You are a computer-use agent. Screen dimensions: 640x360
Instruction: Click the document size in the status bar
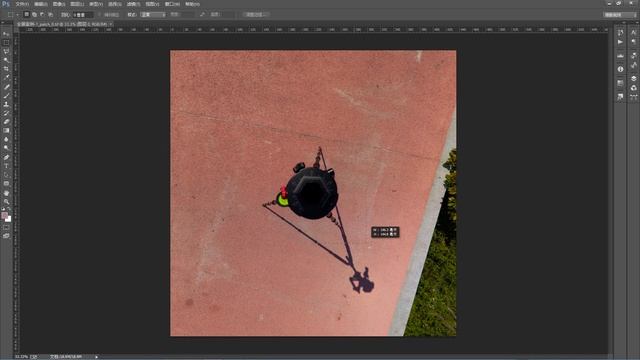click(66, 357)
